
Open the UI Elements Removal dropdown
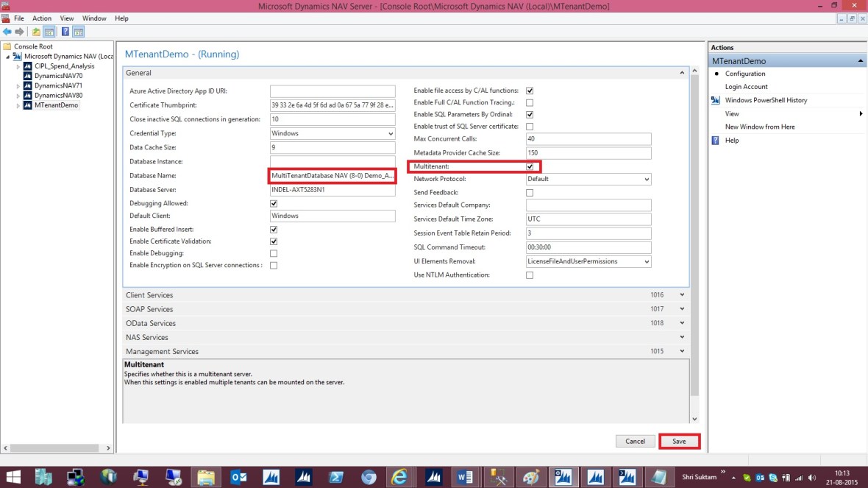pyautogui.click(x=646, y=261)
